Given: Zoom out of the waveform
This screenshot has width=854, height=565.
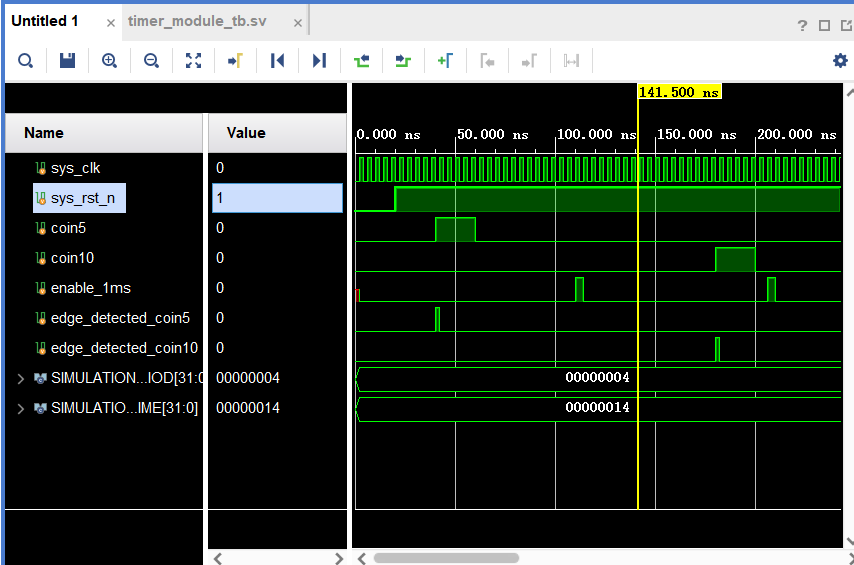Looking at the screenshot, I should point(151,61).
